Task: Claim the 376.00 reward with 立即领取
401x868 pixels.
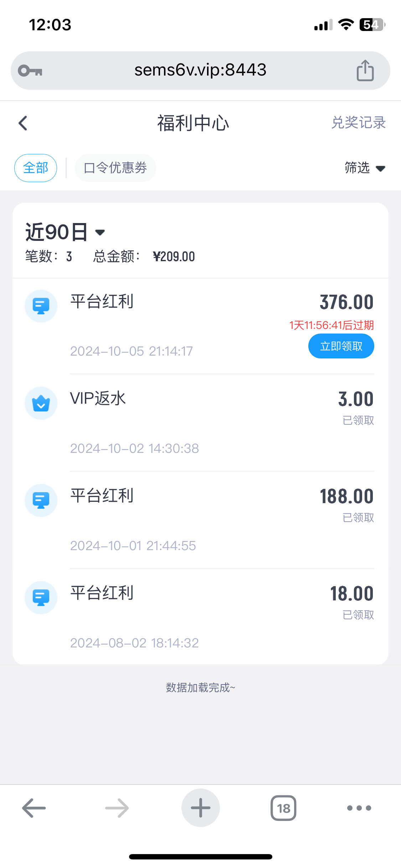Action: 341,346
